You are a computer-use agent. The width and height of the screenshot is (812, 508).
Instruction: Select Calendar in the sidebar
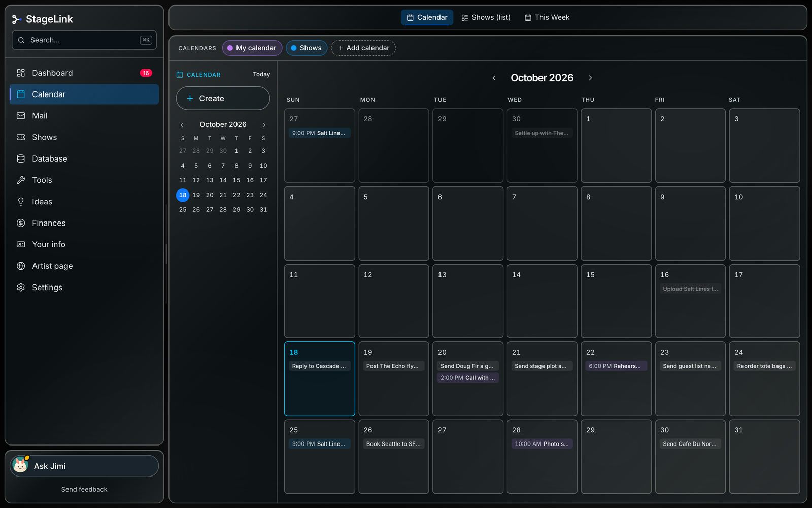point(84,94)
